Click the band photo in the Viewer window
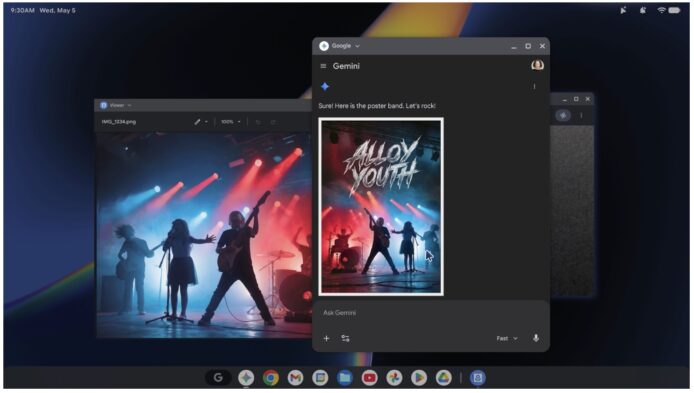Screen dimensions: 694x393 point(204,235)
